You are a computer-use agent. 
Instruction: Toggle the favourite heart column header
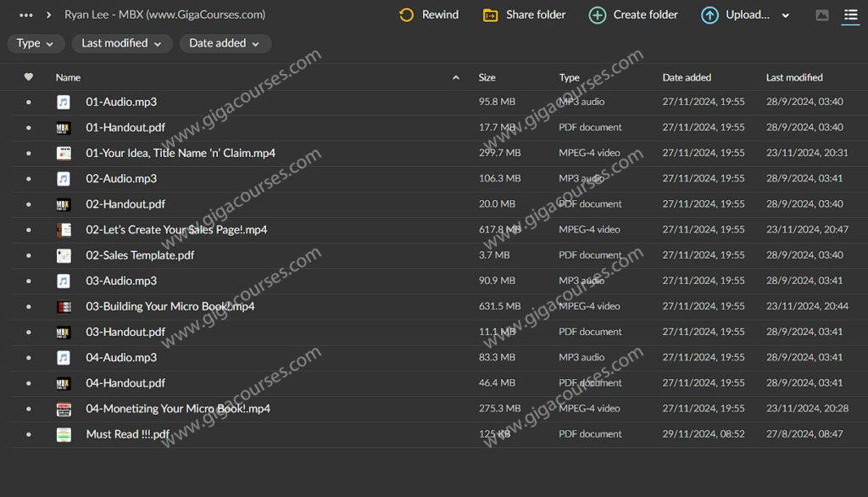coord(29,77)
